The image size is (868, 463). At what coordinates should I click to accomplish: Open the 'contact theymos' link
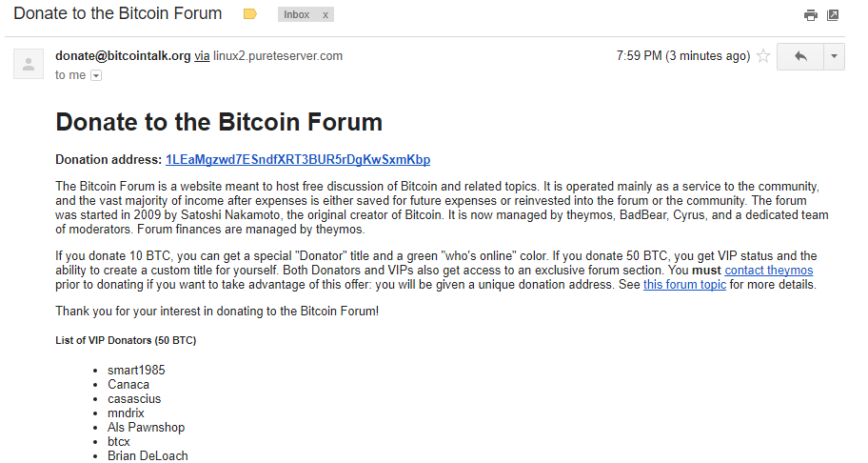click(x=769, y=271)
